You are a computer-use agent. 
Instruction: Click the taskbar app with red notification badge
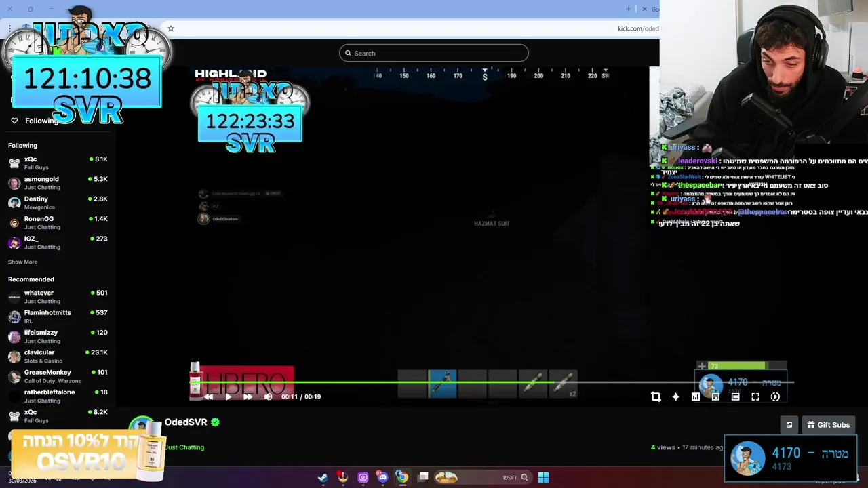tap(342, 477)
